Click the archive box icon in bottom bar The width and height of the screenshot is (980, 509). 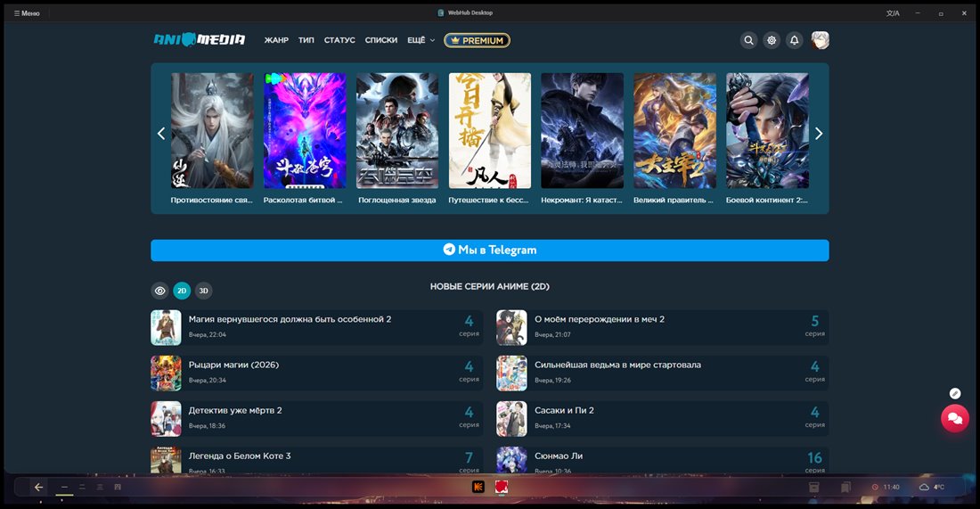coord(814,487)
